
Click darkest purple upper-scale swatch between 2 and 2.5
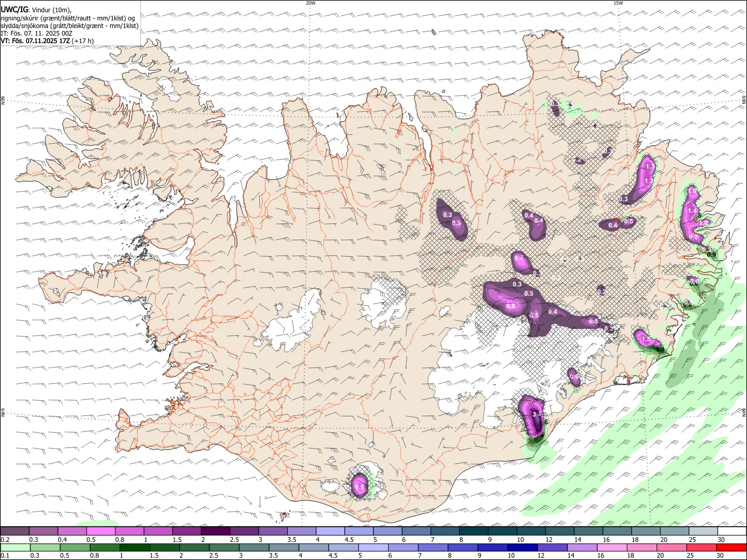coord(215,531)
